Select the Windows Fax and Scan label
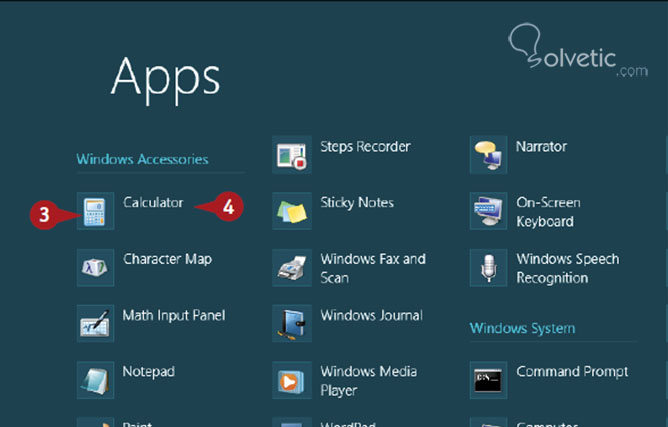This screenshot has height=427, width=668. [373, 268]
